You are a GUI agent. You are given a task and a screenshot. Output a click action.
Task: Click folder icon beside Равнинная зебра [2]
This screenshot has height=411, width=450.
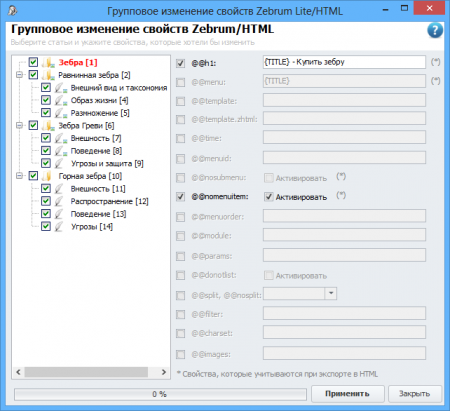coord(48,75)
